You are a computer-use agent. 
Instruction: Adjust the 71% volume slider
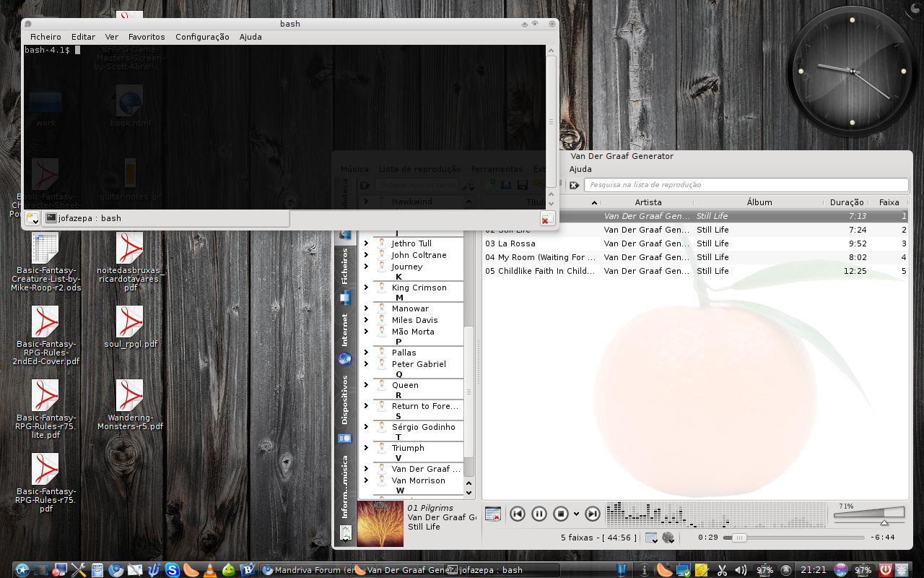click(x=869, y=514)
